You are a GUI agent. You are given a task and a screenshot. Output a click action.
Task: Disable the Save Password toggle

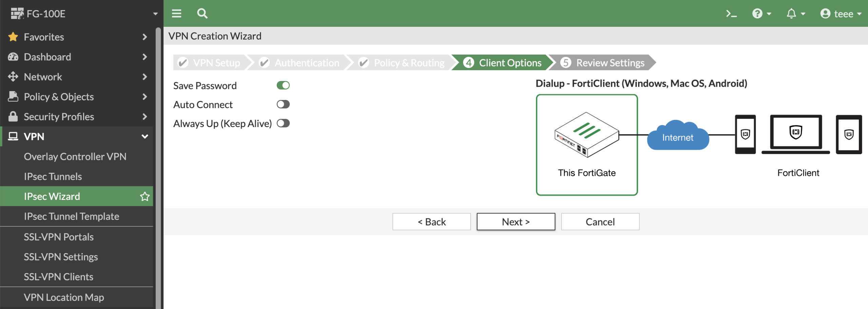pyautogui.click(x=283, y=85)
